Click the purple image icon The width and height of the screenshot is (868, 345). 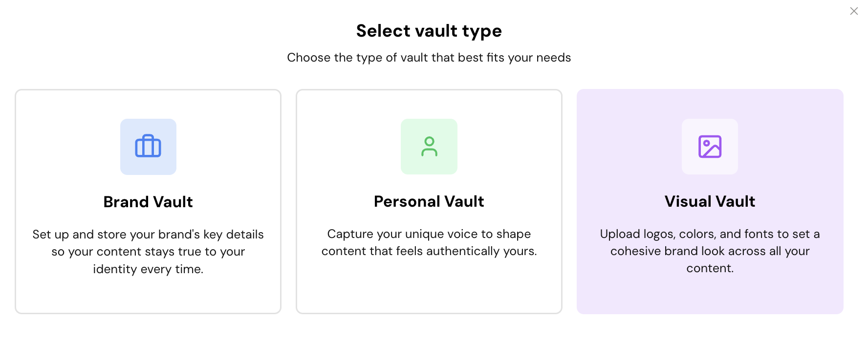(x=710, y=147)
